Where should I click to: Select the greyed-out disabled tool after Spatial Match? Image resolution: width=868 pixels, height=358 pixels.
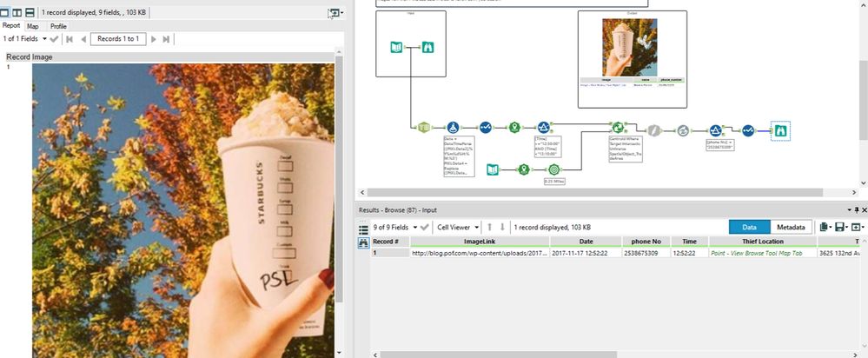pos(654,130)
